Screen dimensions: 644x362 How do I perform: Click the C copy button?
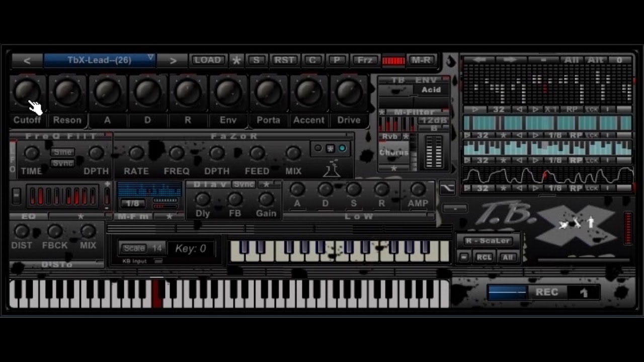pos(312,60)
